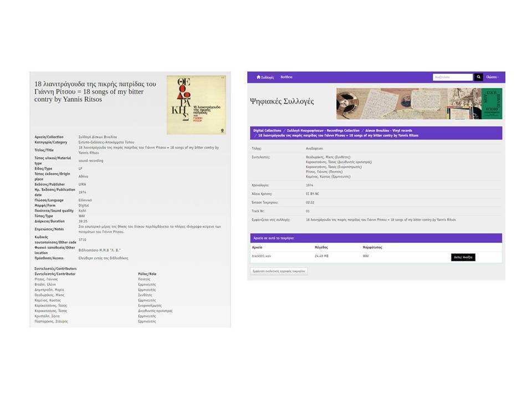Select the CC BY-NC license value
This screenshot has width=532, height=399.
(312, 194)
